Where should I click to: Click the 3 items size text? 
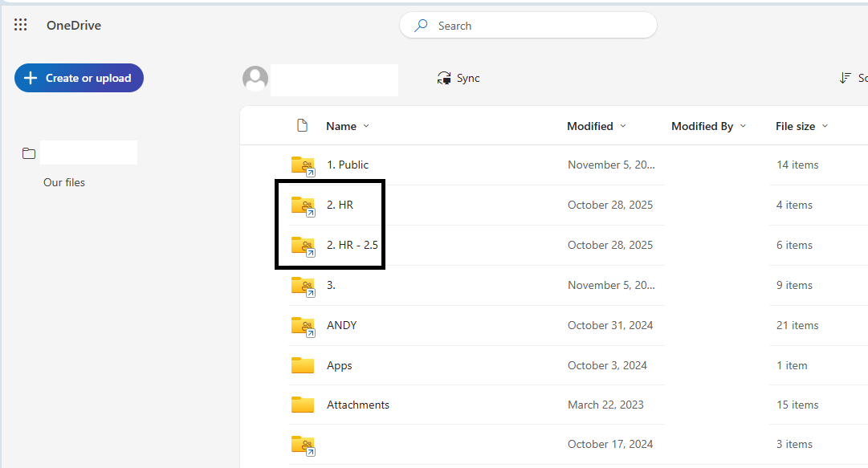click(794, 444)
